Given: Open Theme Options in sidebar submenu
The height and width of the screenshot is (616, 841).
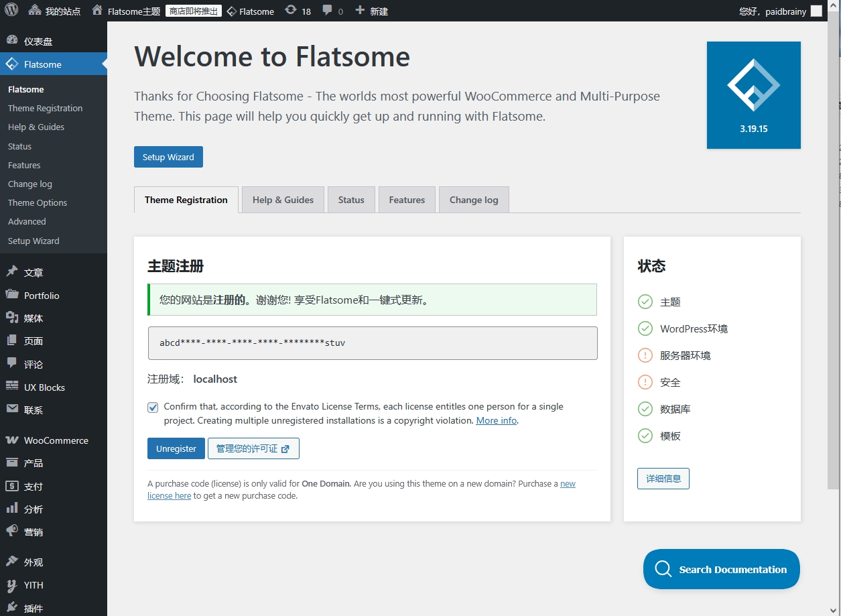Looking at the screenshot, I should [x=38, y=202].
